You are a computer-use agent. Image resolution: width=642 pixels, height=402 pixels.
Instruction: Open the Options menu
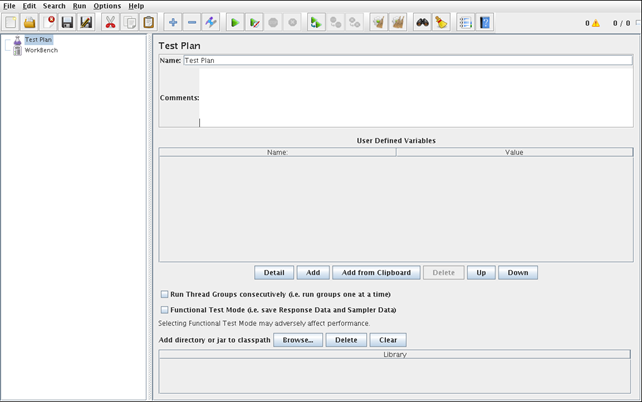107,6
